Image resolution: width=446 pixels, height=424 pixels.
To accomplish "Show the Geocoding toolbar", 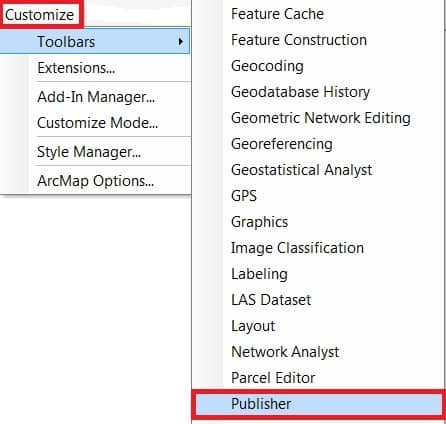I will pyautogui.click(x=319, y=66).
